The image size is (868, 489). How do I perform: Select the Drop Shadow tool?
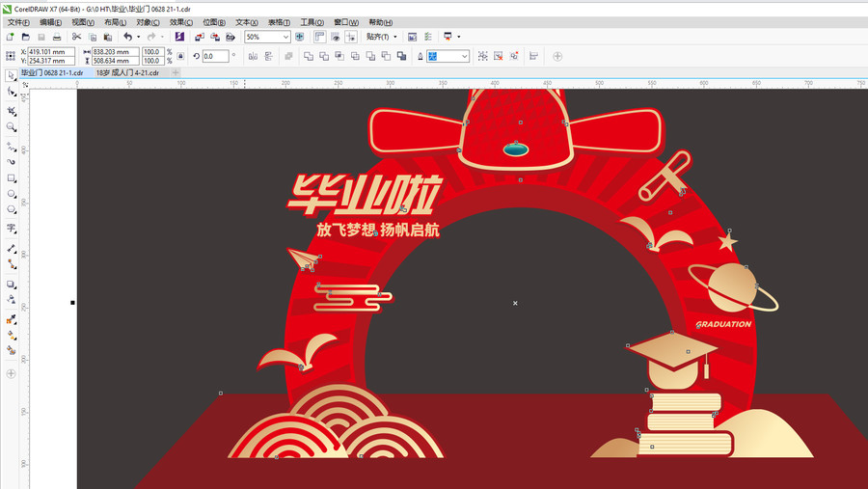pos(11,285)
